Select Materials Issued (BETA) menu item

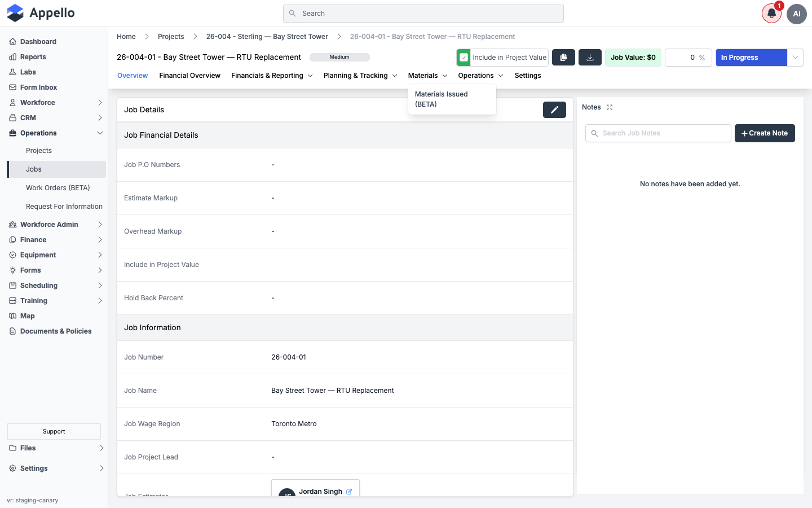452,99
